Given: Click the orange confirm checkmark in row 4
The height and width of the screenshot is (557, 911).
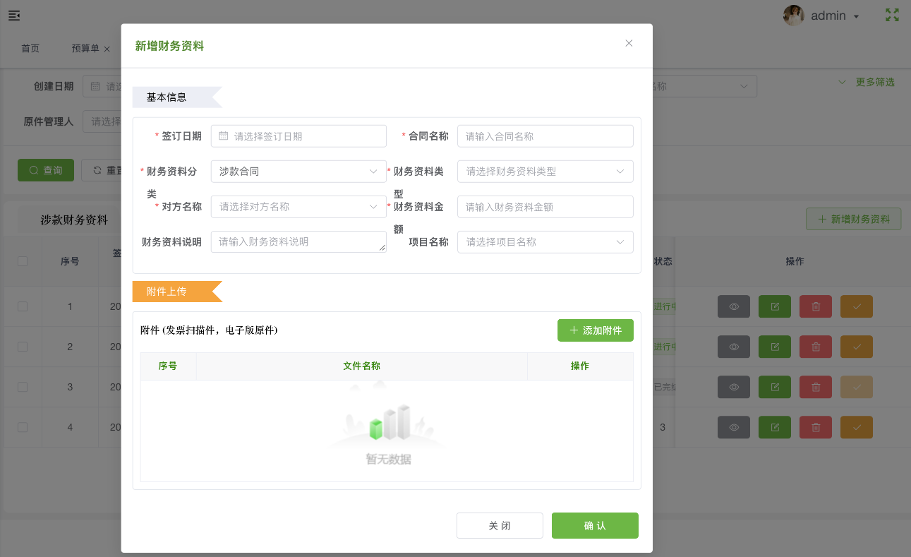Looking at the screenshot, I should 856,427.
